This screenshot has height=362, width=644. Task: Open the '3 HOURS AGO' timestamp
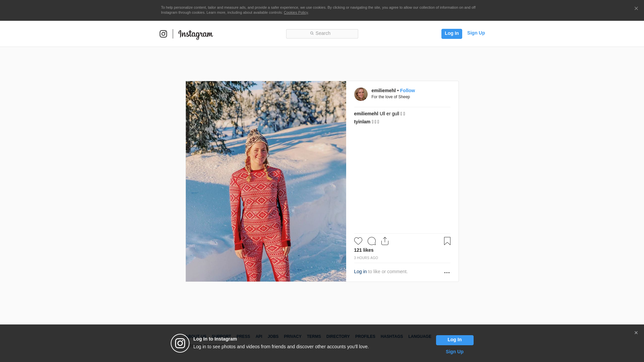[366, 258]
